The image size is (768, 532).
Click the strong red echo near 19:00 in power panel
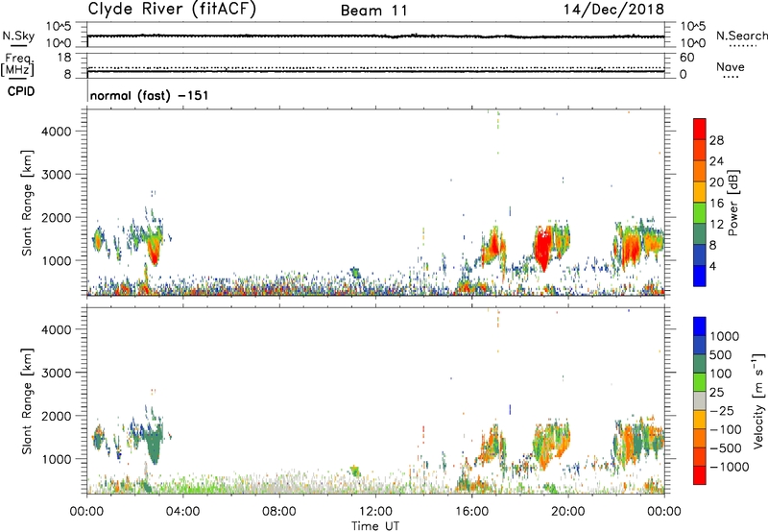click(x=542, y=250)
